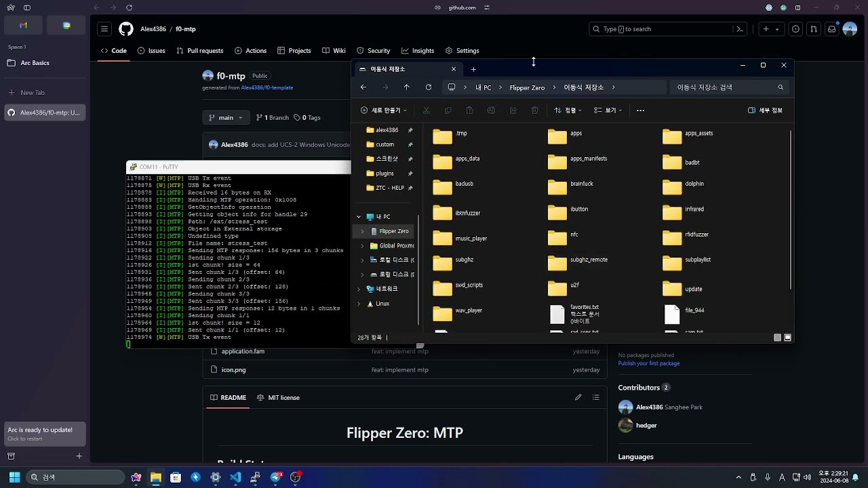Go up one folder level in Explorer
The height and width of the screenshot is (488, 868).
[x=407, y=87]
